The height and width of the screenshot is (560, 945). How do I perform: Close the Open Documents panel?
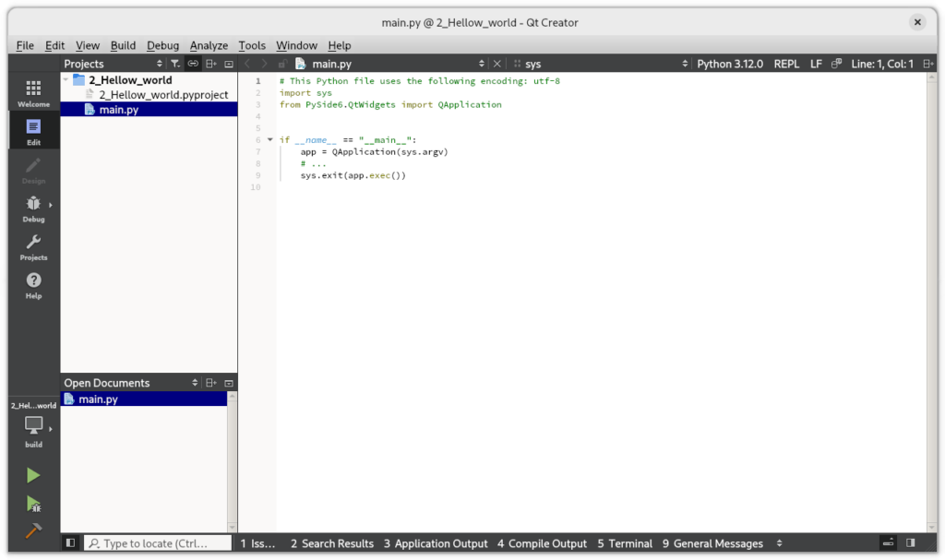(229, 383)
